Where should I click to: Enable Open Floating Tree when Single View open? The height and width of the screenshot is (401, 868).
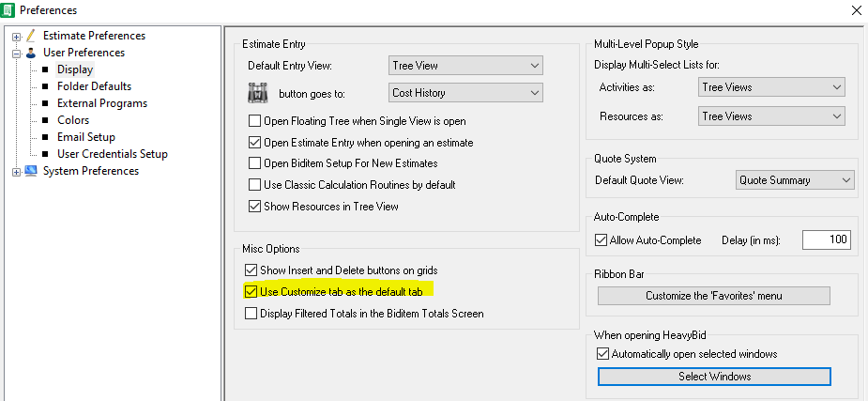(x=254, y=121)
